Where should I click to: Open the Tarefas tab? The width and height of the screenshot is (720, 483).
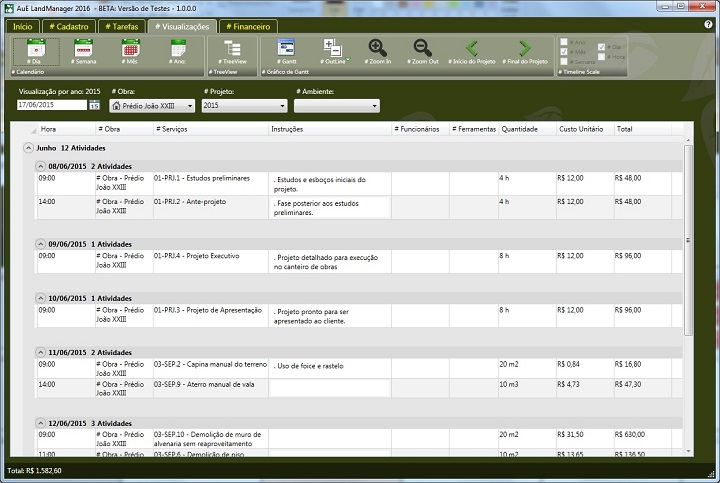(120, 26)
